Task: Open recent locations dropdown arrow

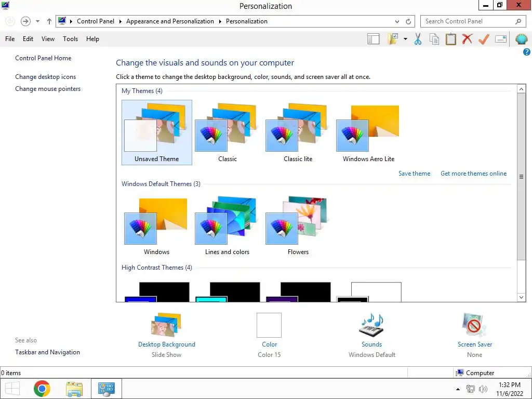Action: coord(37,21)
